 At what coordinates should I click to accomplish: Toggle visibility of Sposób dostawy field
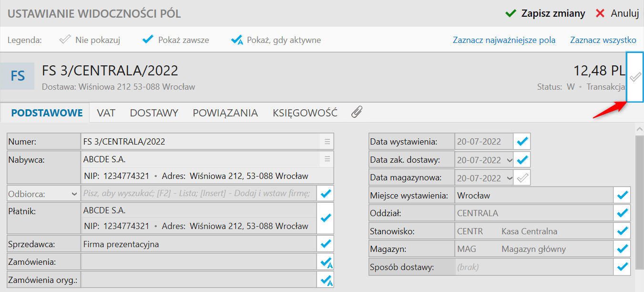[623, 267]
